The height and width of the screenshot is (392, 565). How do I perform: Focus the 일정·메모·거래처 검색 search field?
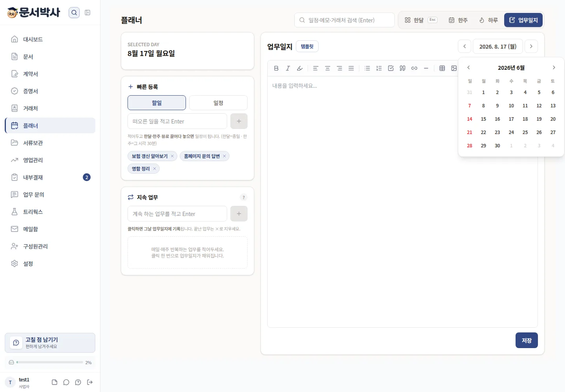344,20
